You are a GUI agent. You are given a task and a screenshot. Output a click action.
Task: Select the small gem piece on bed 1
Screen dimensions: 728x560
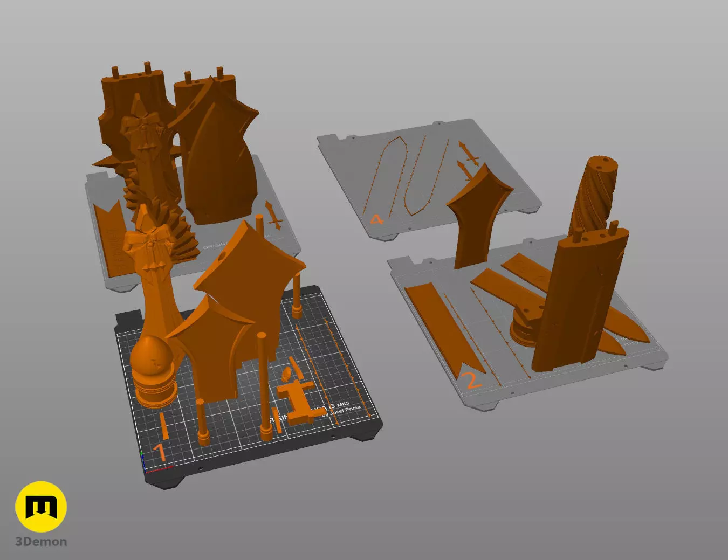click(286, 374)
